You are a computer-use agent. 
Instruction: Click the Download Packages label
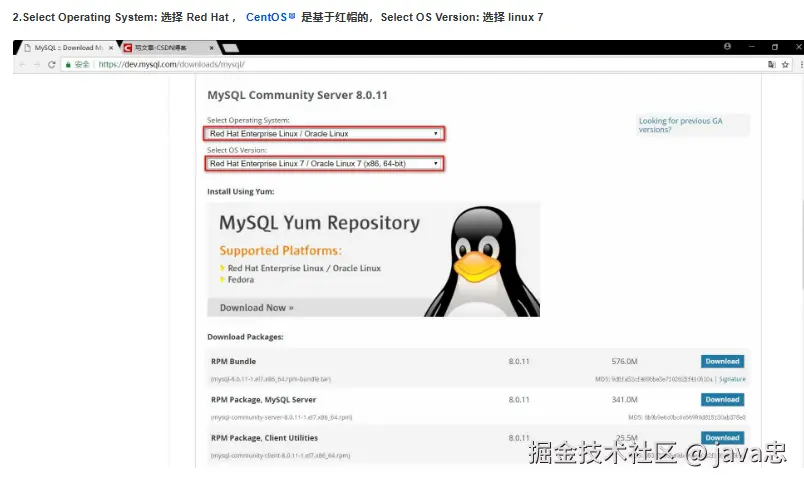pos(245,337)
